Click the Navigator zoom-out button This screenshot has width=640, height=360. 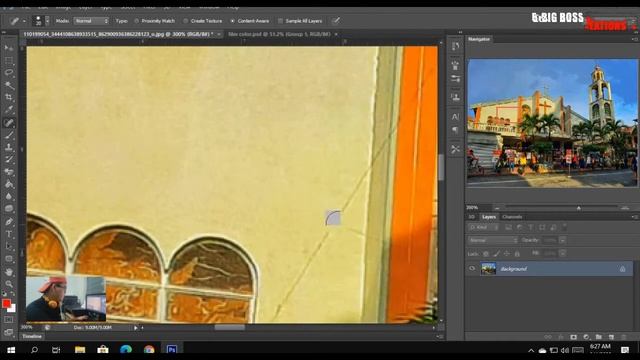497,208
